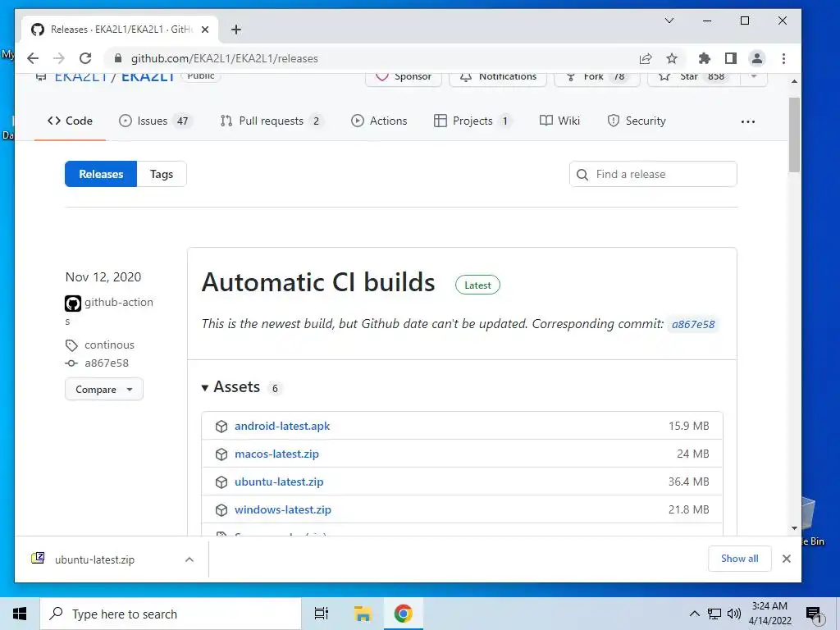
Task: Open the Actions tab
Action: point(379,121)
